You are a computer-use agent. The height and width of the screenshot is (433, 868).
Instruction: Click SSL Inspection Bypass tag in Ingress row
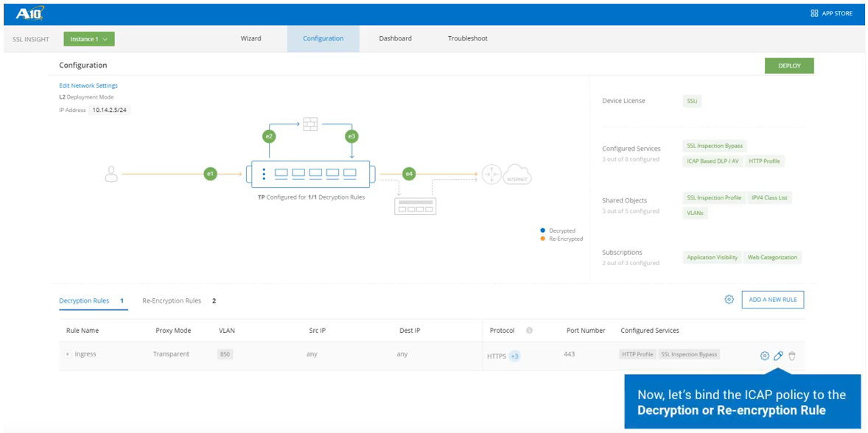pyautogui.click(x=689, y=354)
